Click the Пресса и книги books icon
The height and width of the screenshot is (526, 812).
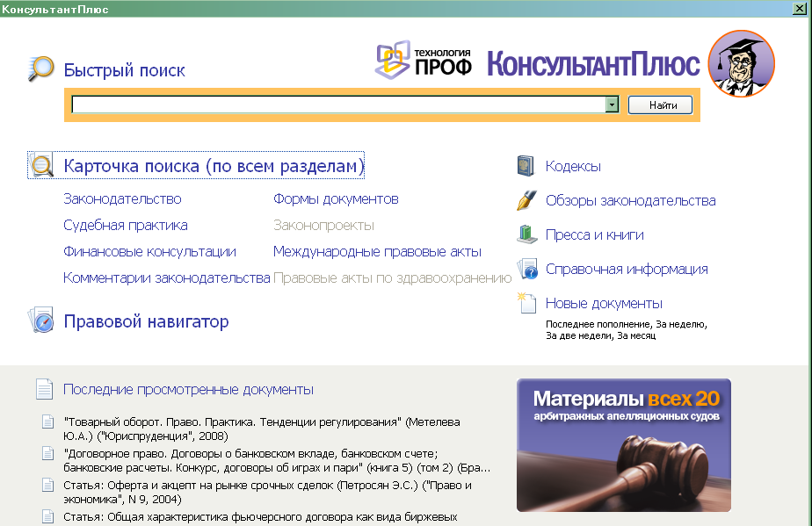pyautogui.click(x=527, y=234)
